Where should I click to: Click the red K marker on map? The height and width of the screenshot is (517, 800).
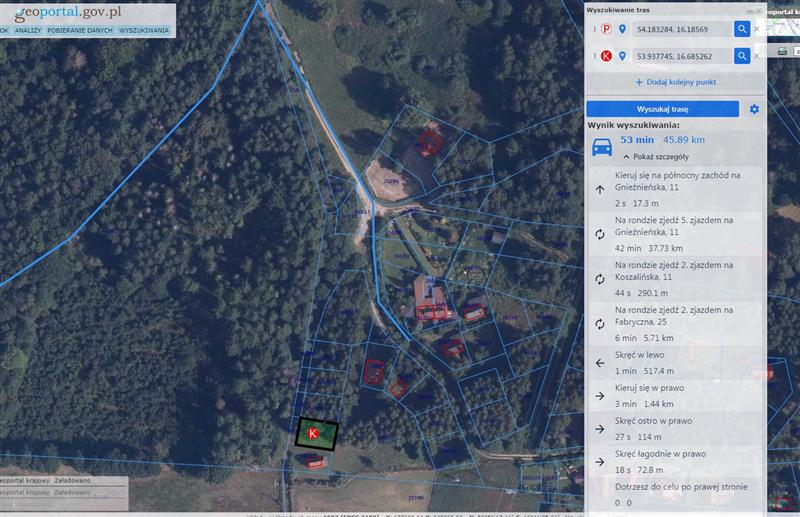tap(314, 433)
